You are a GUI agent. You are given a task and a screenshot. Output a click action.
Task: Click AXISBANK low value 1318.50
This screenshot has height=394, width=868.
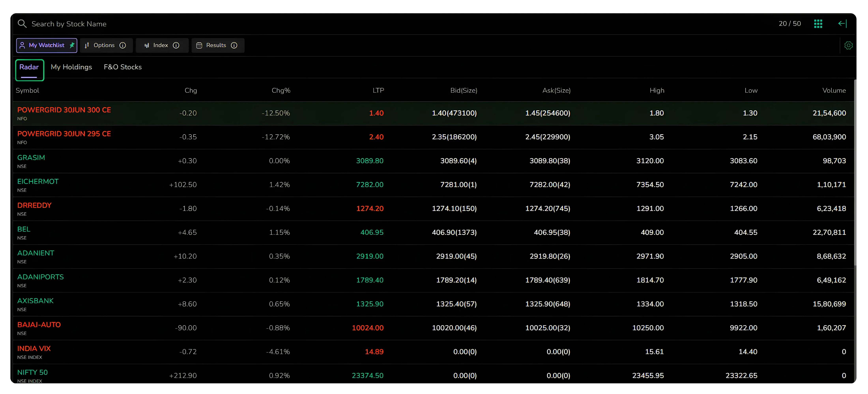click(744, 304)
